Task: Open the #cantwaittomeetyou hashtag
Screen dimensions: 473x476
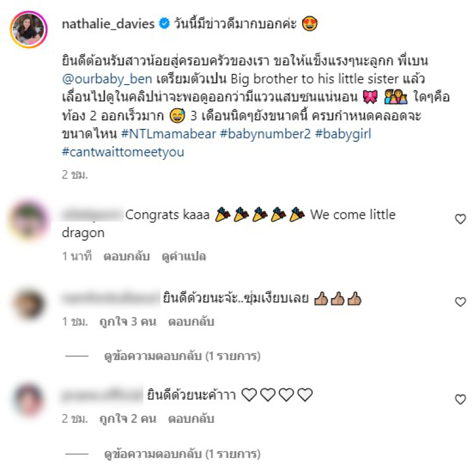Action: pos(123,152)
